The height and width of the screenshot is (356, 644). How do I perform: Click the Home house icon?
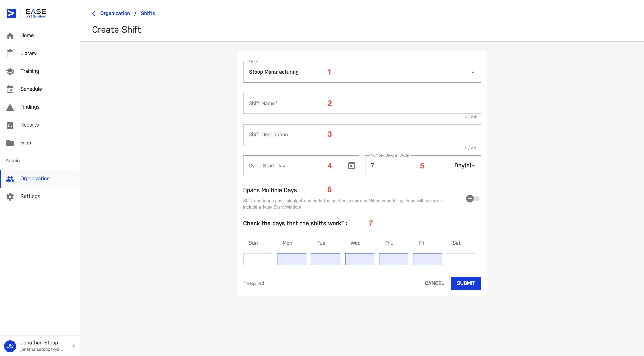click(x=10, y=35)
